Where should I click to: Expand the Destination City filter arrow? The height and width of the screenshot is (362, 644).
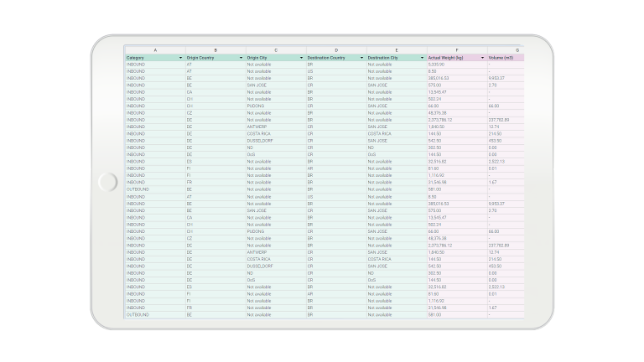tap(422, 58)
